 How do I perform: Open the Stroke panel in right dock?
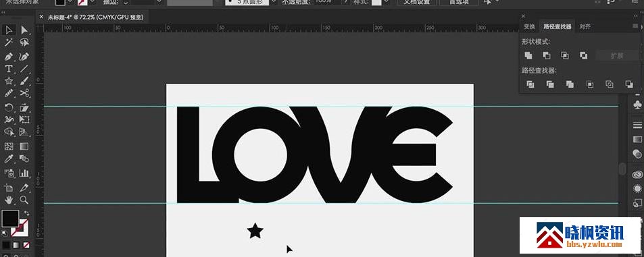pyautogui.click(x=637, y=125)
